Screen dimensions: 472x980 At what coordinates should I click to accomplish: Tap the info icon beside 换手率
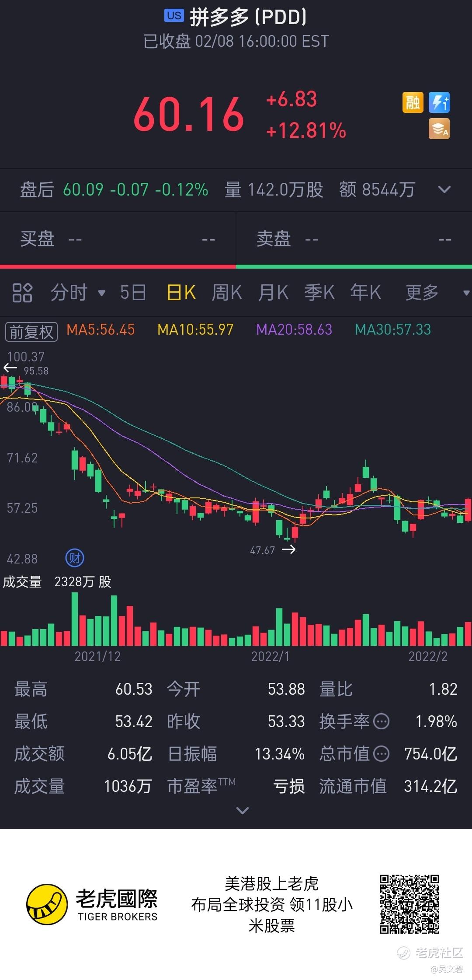tap(382, 721)
